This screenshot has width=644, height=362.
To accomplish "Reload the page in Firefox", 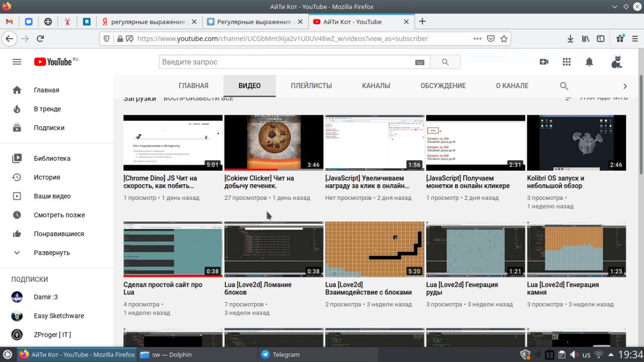I will 40,38.
